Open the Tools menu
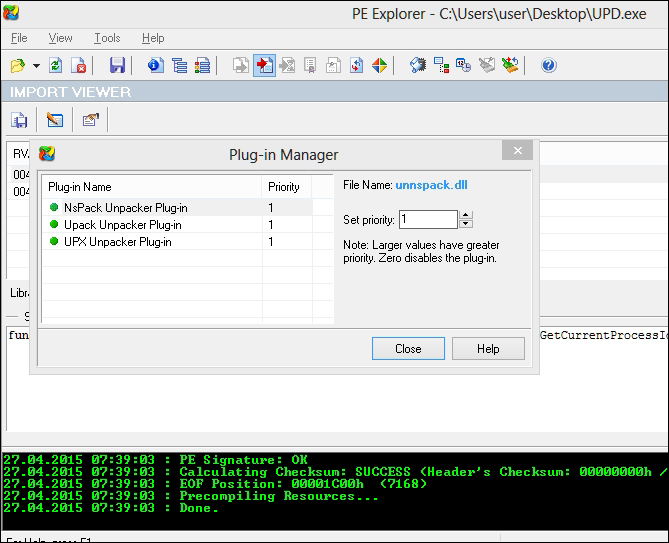This screenshot has width=669, height=543. (107, 38)
